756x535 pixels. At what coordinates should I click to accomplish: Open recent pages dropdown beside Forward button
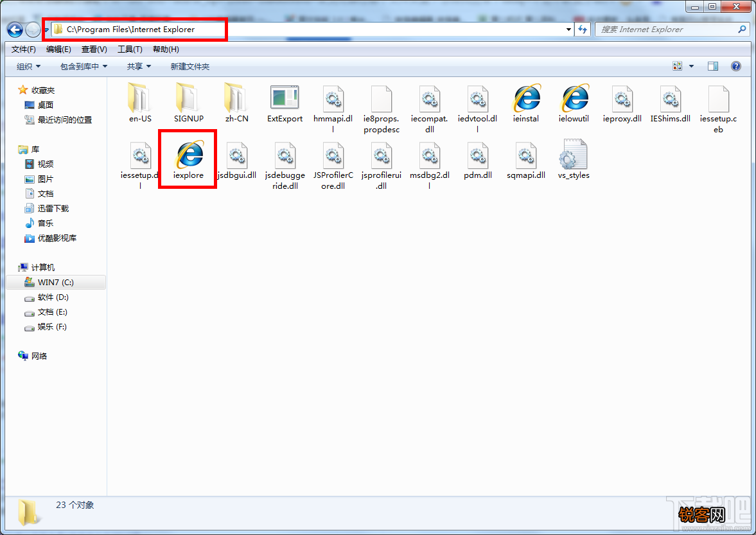[46, 30]
